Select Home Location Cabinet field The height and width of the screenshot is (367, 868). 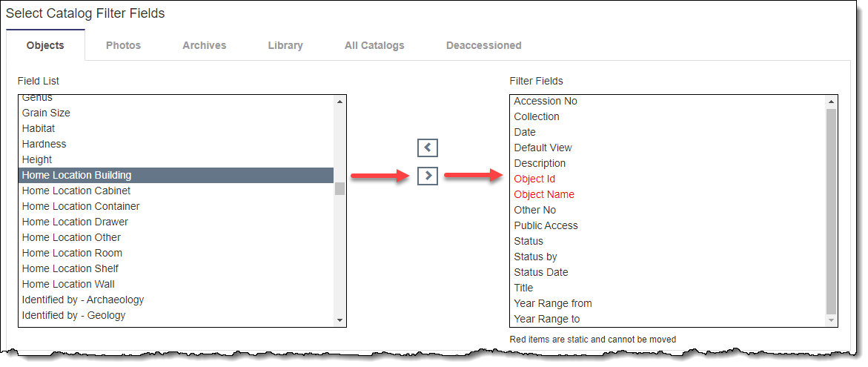click(x=76, y=191)
